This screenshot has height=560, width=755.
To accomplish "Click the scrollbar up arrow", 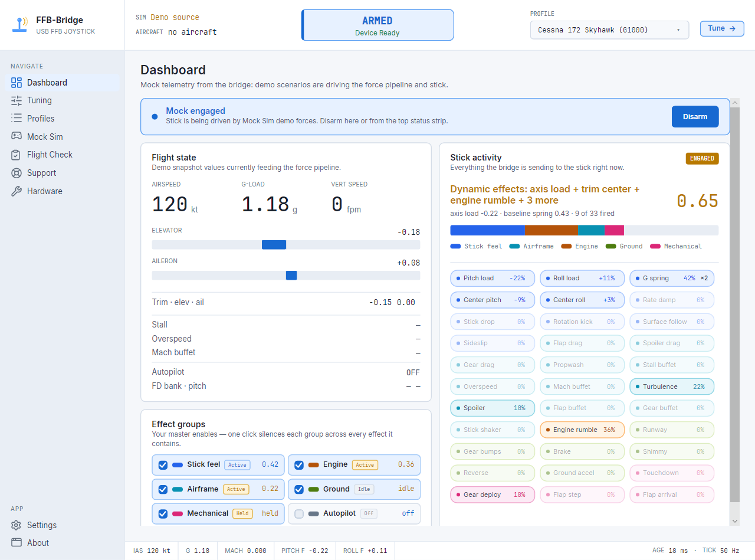I will [735, 103].
